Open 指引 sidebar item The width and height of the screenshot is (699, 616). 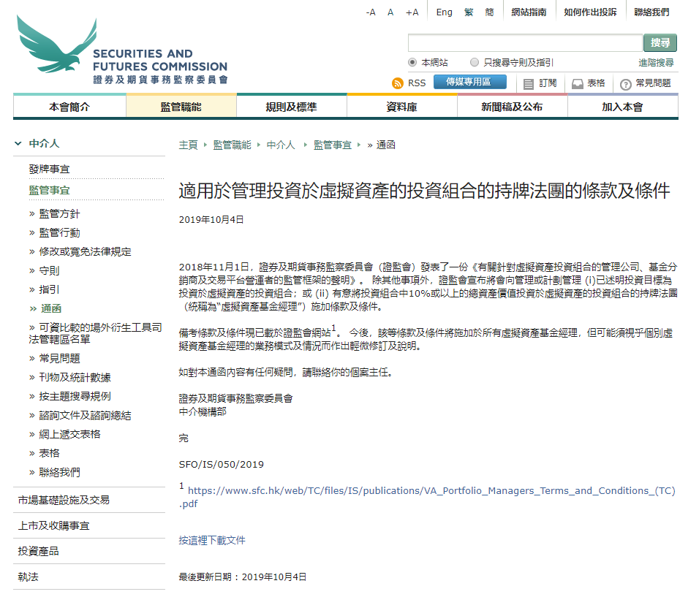49,289
